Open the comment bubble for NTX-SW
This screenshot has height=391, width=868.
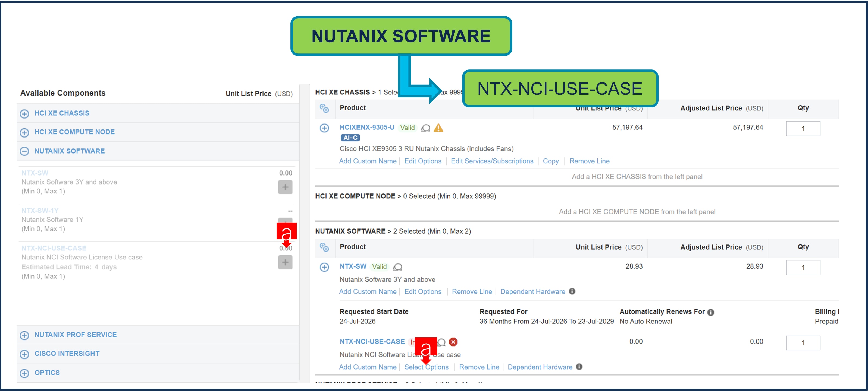tap(398, 267)
